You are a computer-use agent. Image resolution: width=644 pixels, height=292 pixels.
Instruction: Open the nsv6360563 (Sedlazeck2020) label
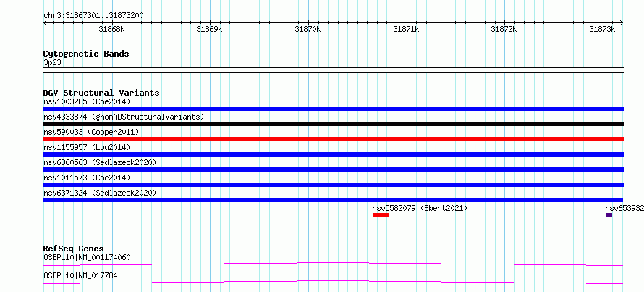[x=100, y=162]
